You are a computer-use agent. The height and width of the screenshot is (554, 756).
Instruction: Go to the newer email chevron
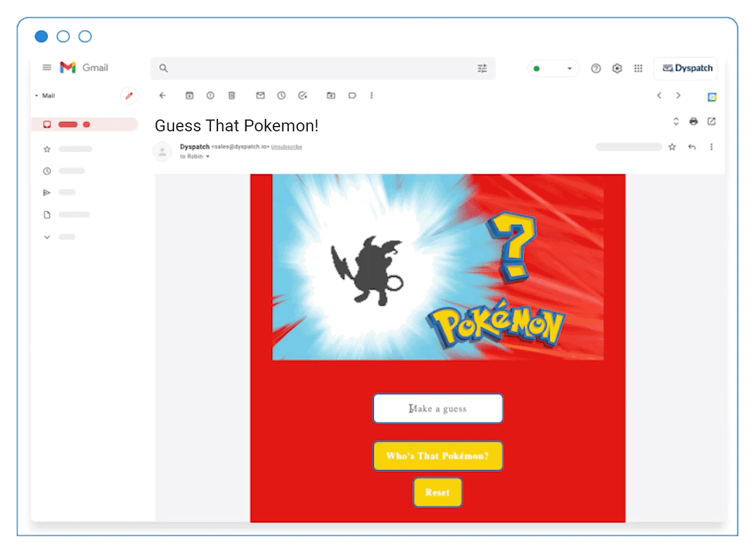(659, 95)
